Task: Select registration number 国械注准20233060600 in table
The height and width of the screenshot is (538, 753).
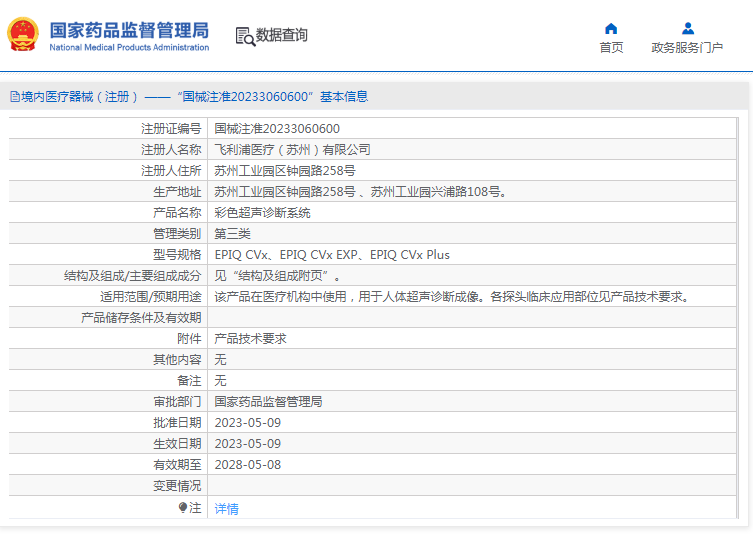Action: 277,129
